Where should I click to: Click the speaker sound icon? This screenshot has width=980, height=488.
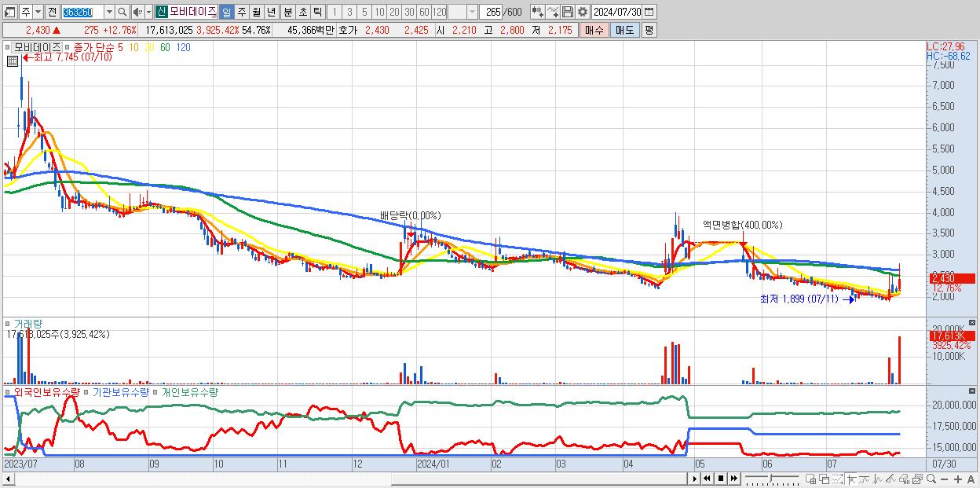(137, 12)
